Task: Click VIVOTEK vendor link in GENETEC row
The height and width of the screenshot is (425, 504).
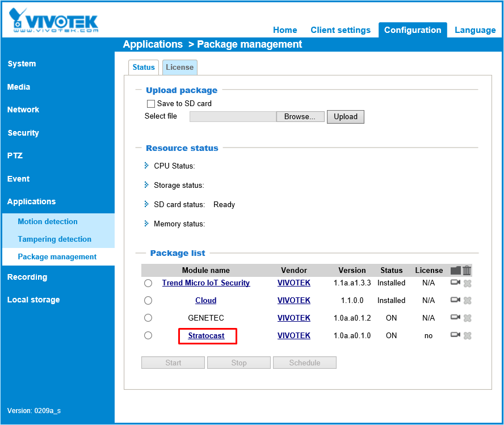Action: point(294,318)
